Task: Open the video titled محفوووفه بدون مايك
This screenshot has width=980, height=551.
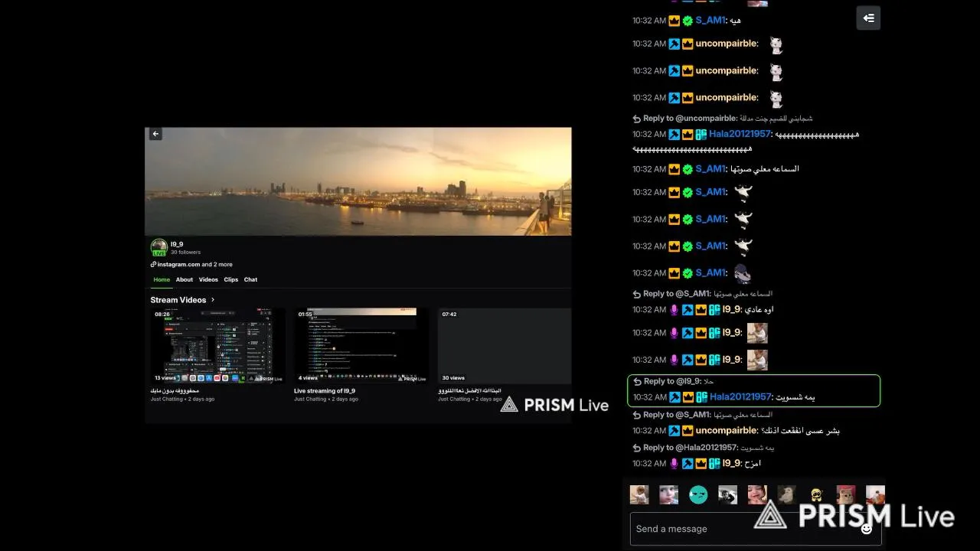Action: [175, 391]
